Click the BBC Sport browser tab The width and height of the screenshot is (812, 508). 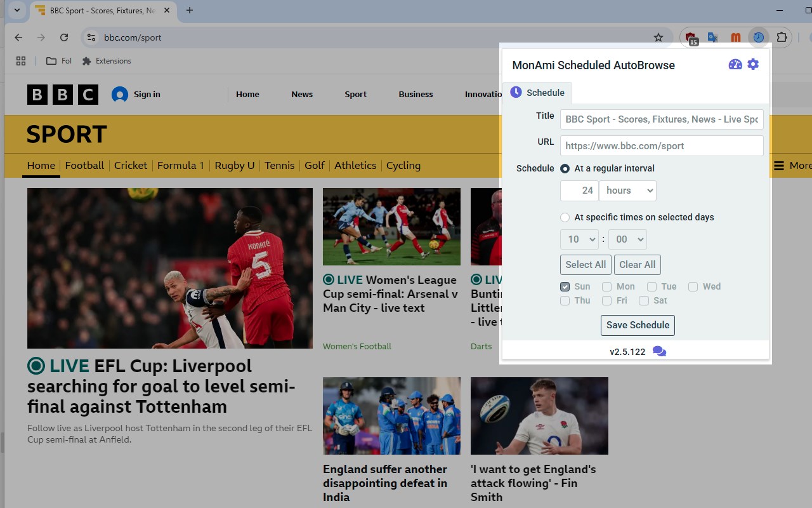[x=103, y=10]
